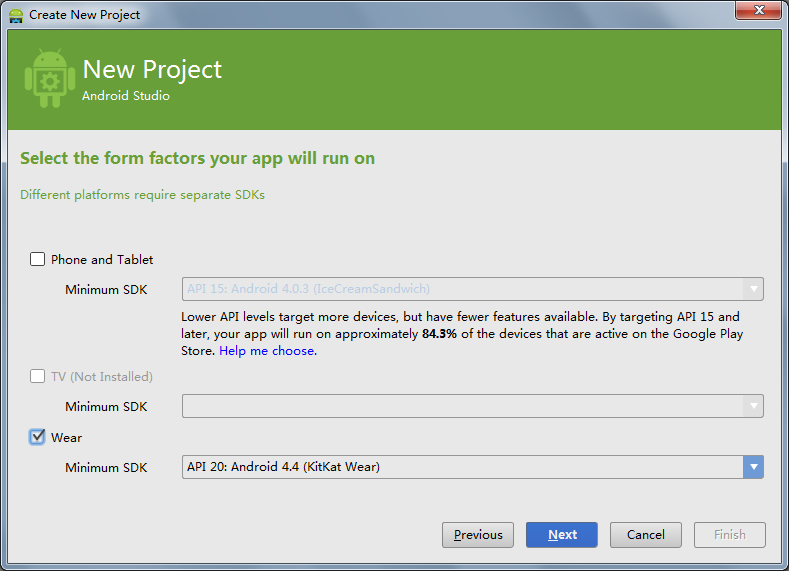Cancel the new project wizard

click(x=646, y=535)
